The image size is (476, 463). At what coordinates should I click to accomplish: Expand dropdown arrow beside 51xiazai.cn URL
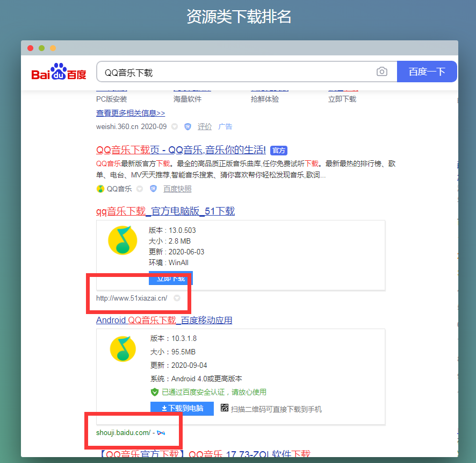point(177,298)
